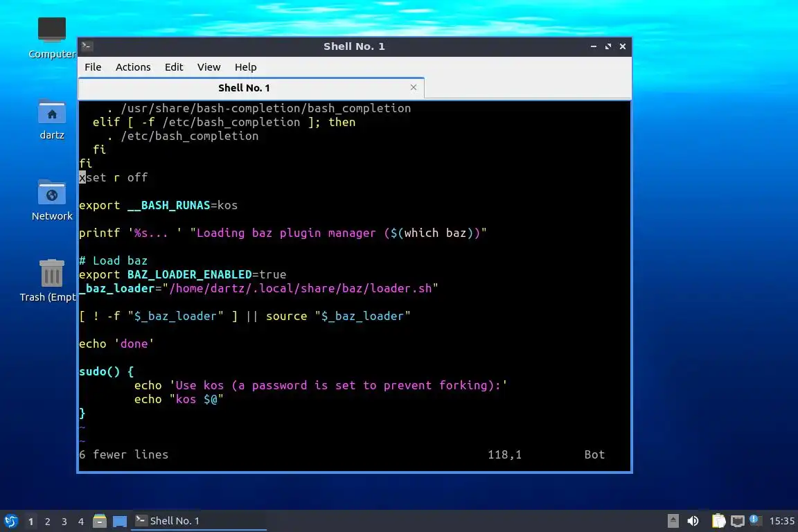Click the show desktop taskbar icon
The width and height of the screenshot is (798, 532).
tap(120, 521)
